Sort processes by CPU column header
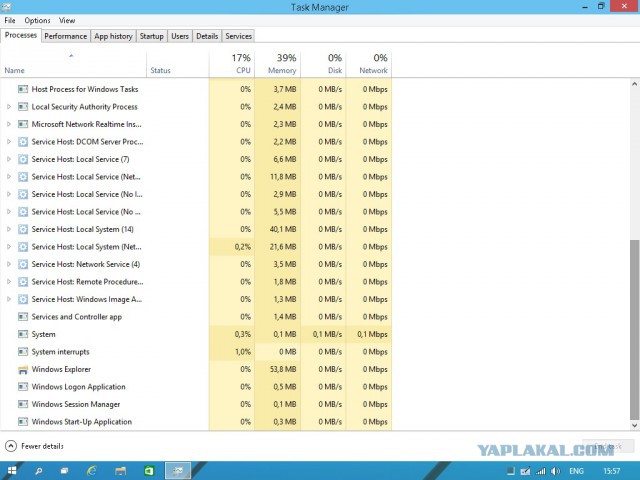640x480 pixels. (x=231, y=64)
